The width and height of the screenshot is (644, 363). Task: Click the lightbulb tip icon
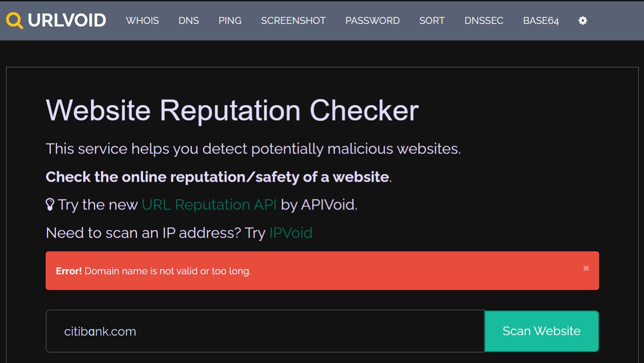pyautogui.click(x=50, y=204)
